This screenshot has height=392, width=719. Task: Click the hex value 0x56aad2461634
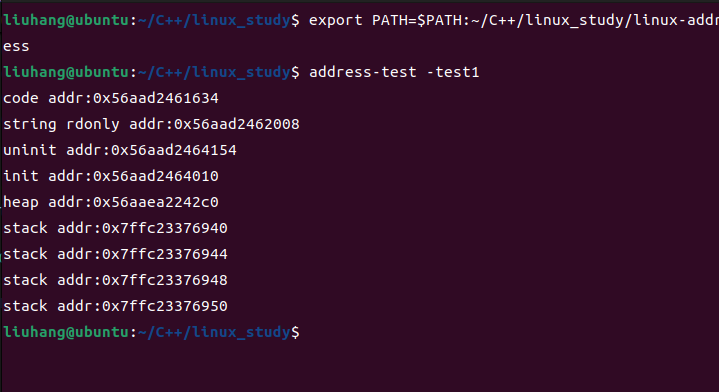coord(156,98)
